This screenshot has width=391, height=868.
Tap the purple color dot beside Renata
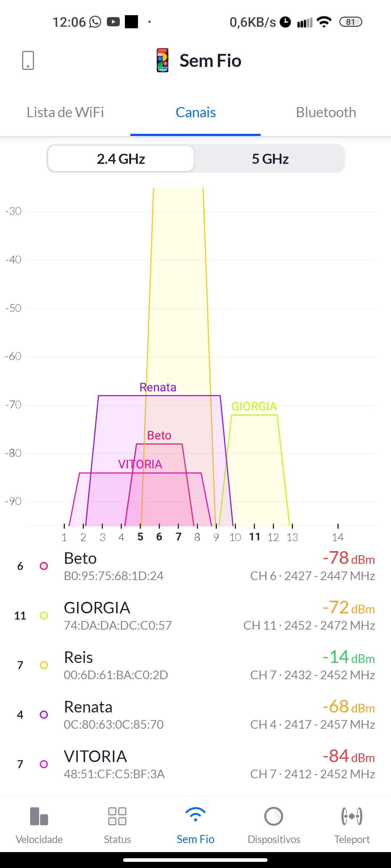tap(44, 715)
